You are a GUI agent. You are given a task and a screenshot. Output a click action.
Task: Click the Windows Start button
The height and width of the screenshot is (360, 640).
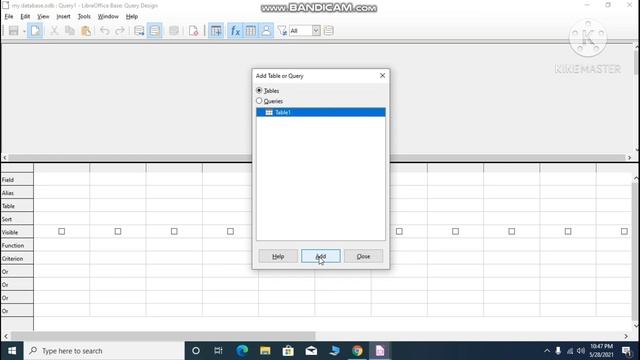tap(12, 351)
